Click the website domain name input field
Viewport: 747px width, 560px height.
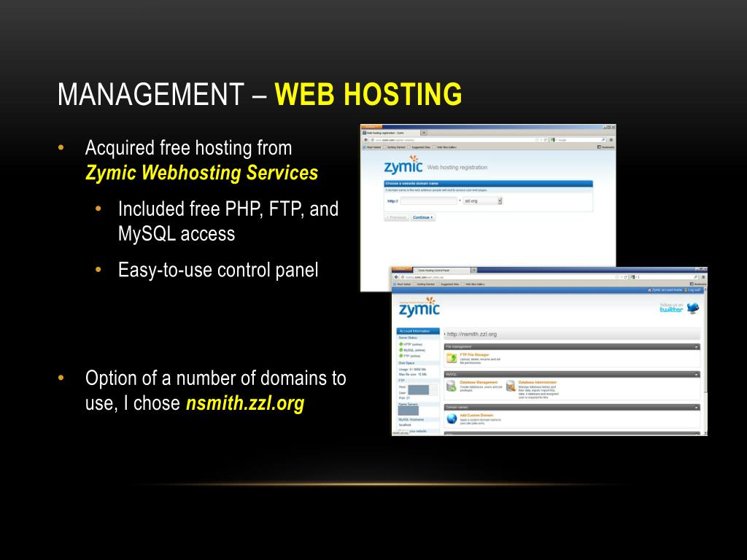429,201
